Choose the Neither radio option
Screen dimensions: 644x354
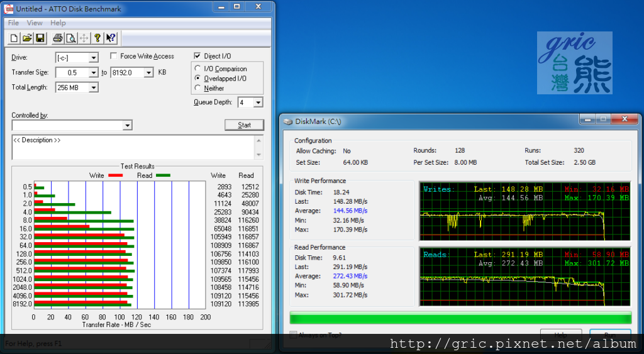[x=198, y=88]
